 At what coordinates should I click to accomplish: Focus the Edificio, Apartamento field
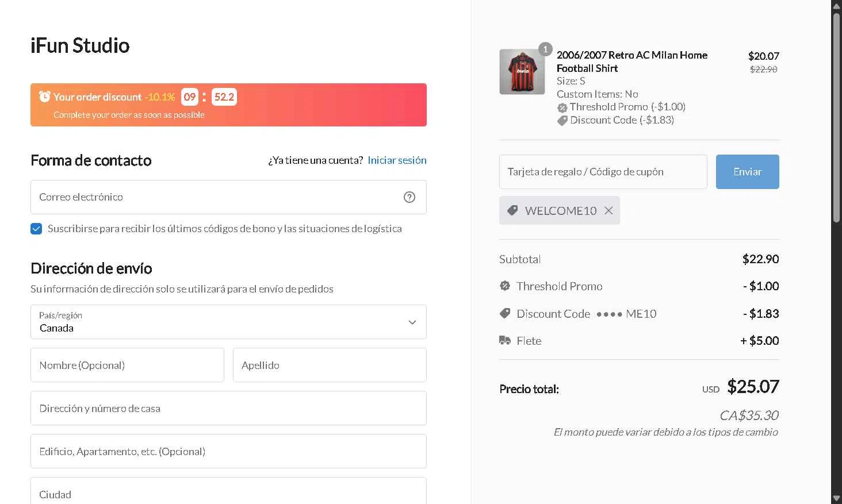tap(228, 451)
